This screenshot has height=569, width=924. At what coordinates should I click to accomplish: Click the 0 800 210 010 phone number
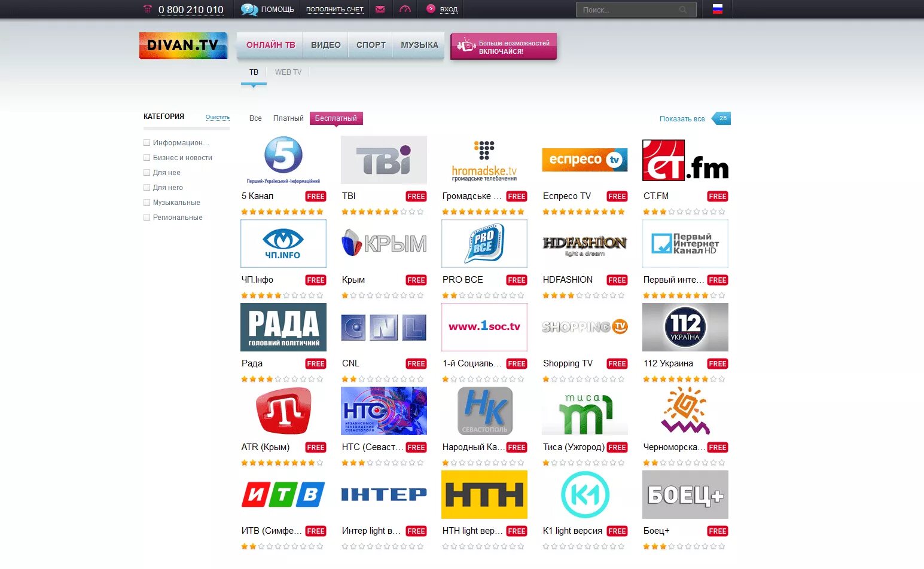coord(191,10)
